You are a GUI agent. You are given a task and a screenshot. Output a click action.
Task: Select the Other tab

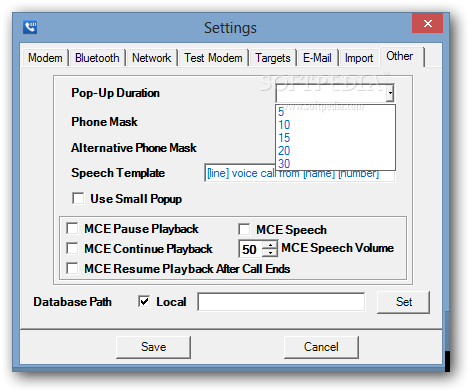(400, 56)
